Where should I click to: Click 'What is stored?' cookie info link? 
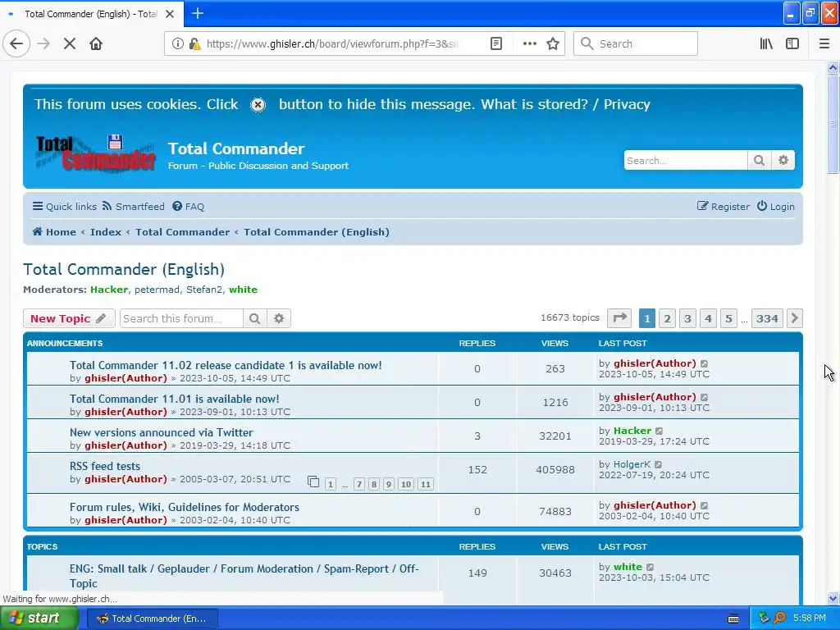coord(534,104)
